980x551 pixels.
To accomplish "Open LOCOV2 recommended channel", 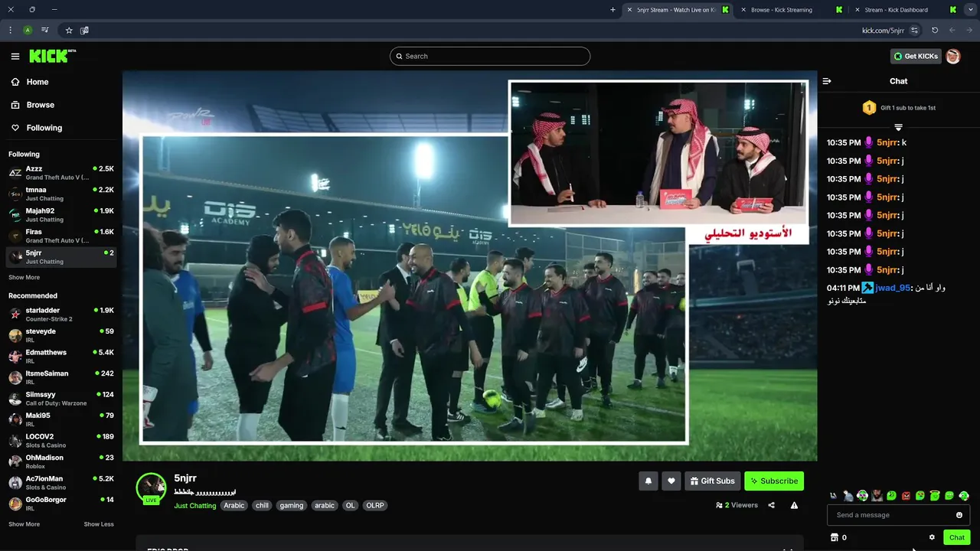I will pyautogui.click(x=61, y=441).
